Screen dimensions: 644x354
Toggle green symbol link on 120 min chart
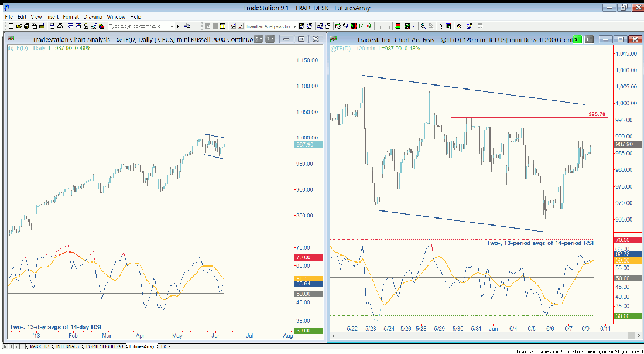point(577,39)
